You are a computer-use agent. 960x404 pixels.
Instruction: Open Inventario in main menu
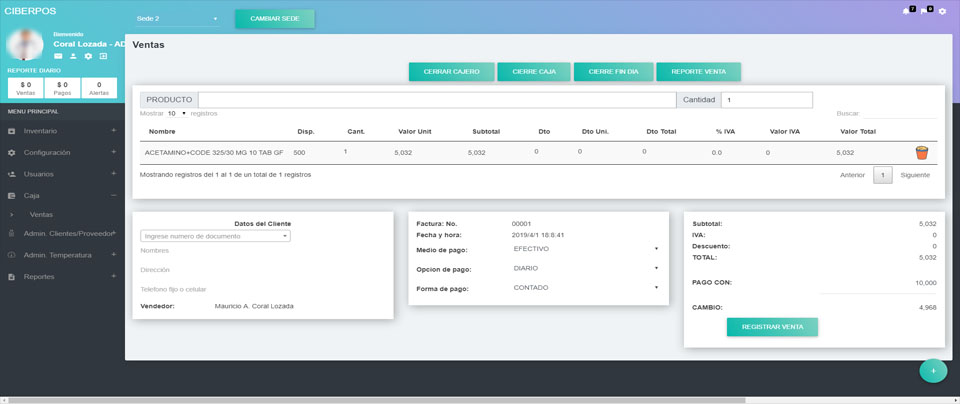point(40,131)
